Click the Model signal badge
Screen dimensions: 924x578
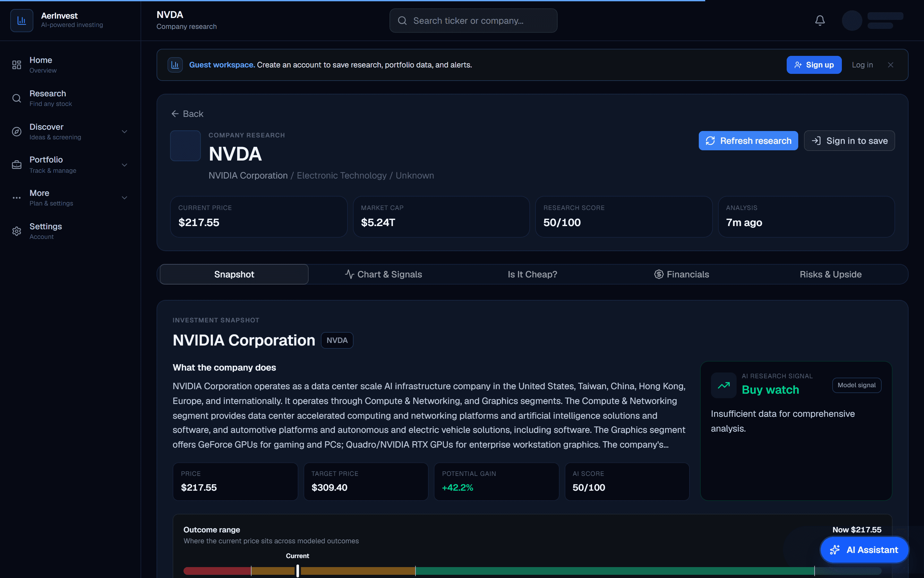(856, 385)
